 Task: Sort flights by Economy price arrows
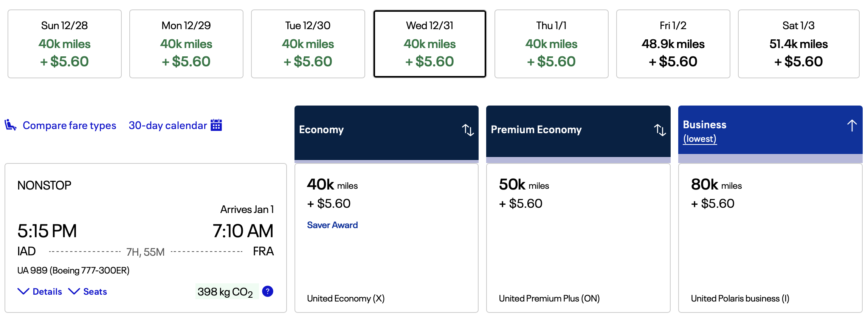[468, 130]
